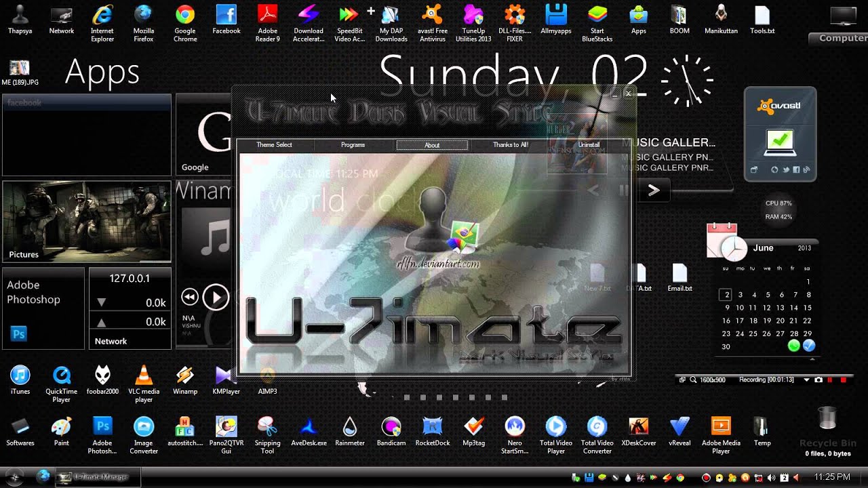The height and width of the screenshot is (488, 868).
Task: Open the ME (189).JPG image file
Action: tap(20, 73)
